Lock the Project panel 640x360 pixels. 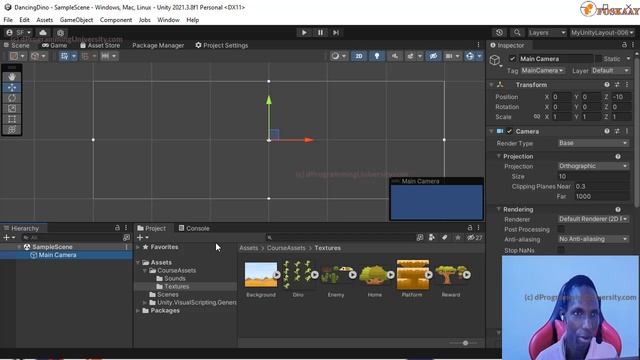pyautogui.click(x=470, y=228)
